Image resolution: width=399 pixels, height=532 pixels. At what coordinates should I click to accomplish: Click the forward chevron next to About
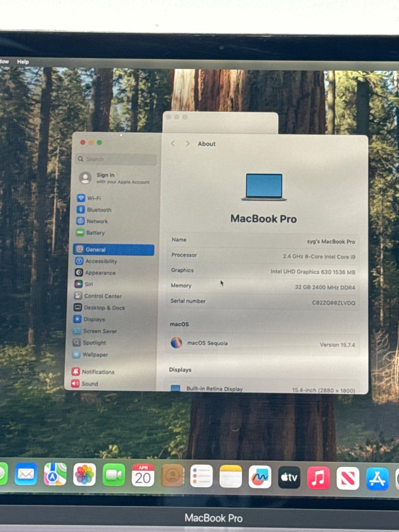coord(188,144)
